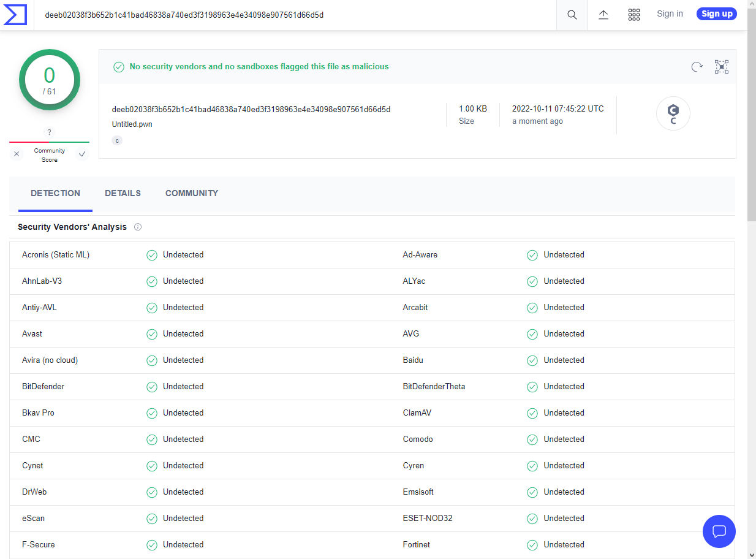Click the small 'c' file tag
This screenshot has width=756, height=559.
(117, 140)
